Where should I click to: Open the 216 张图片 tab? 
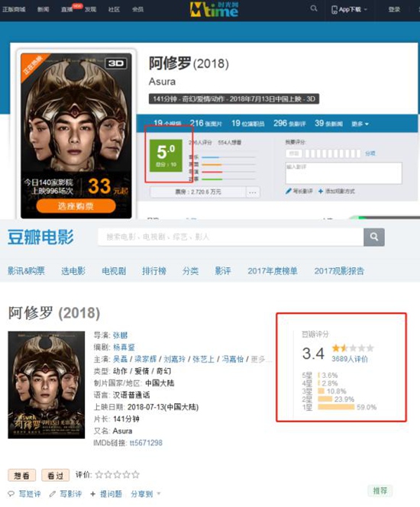pyautogui.click(x=206, y=123)
